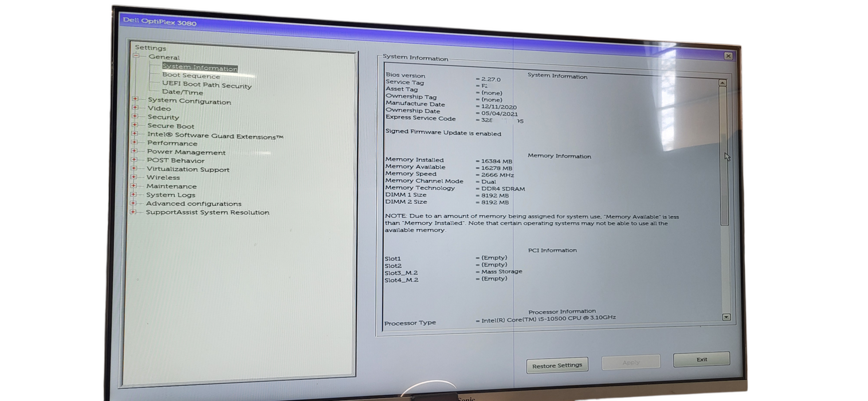This screenshot has height=401, width=868.
Task: Click scrollbar down arrow in System Information
Action: coord(726,317)
